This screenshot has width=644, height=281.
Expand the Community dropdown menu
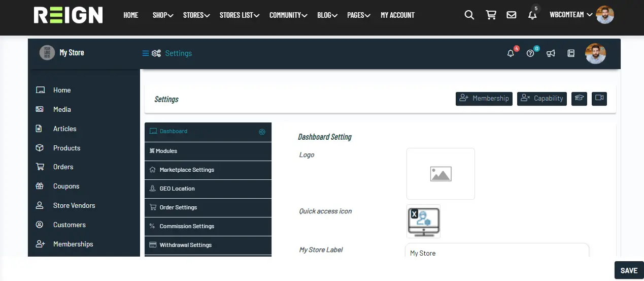coord(288,15)
